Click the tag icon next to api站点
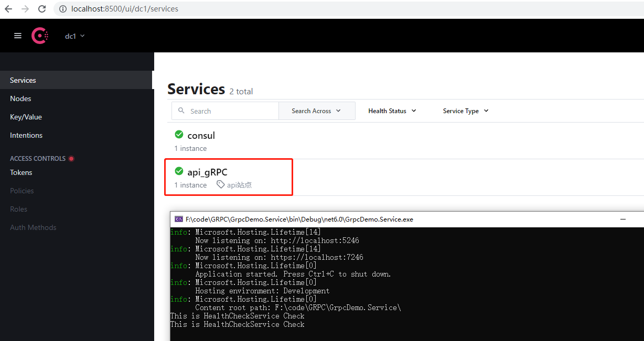 [221, 184]
